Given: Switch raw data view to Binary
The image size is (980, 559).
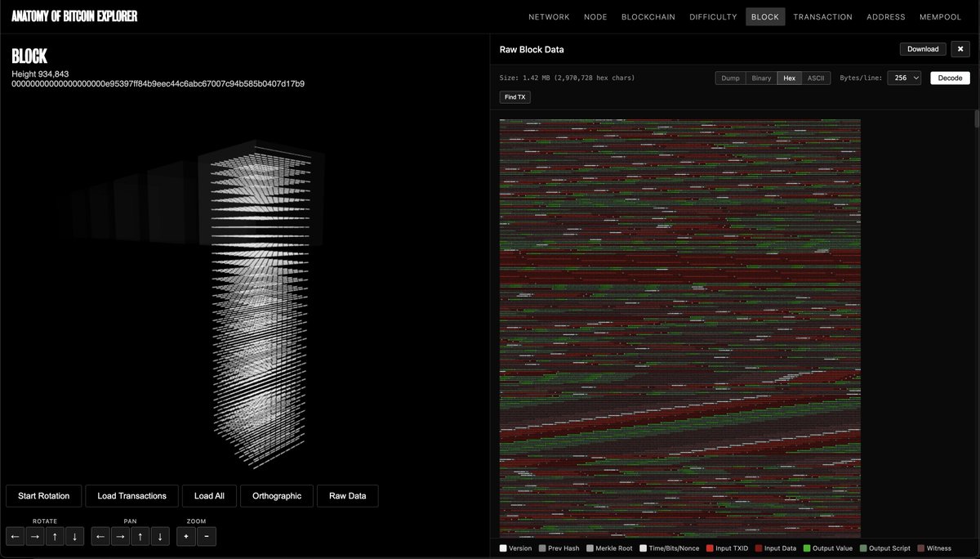Looking at the screenshot, I should coord(761,78).
